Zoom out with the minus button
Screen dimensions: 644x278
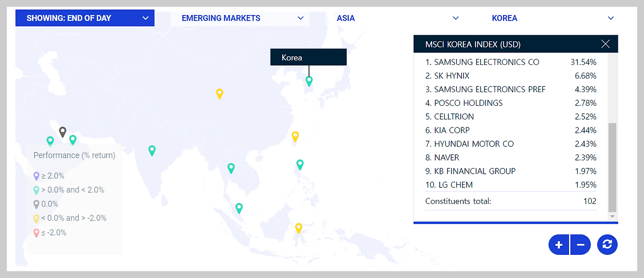(581, 245)
